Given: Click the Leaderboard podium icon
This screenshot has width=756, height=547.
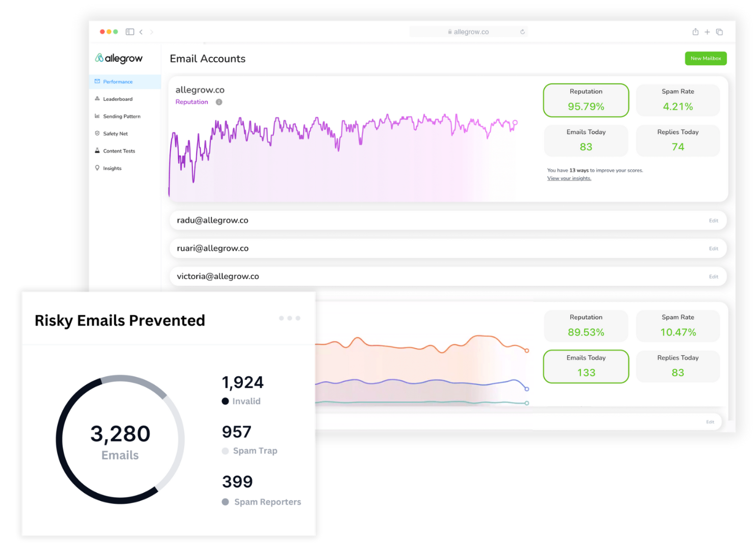Looking at the screenshot, I should pyautogui.click(x=97, y=98).
